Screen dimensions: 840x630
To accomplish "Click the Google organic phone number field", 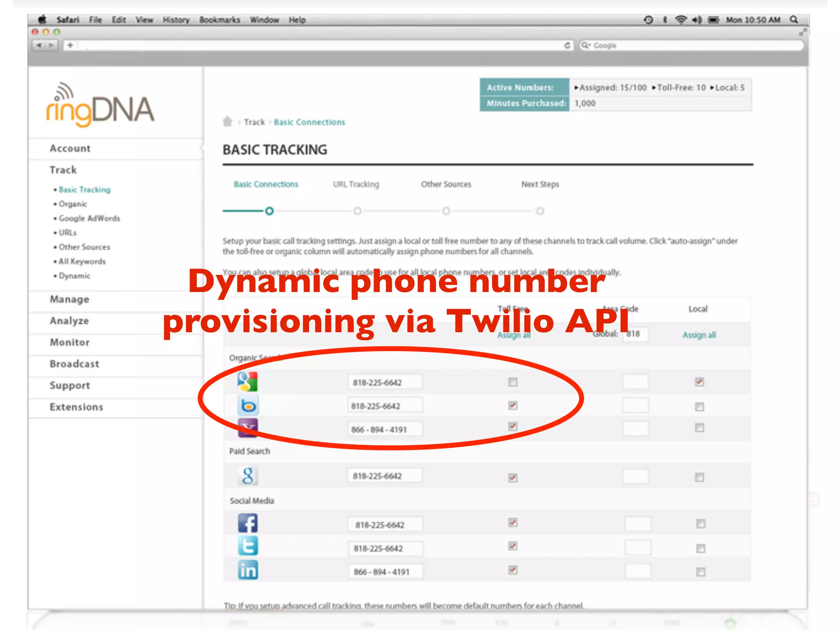I will pos(385,382).
